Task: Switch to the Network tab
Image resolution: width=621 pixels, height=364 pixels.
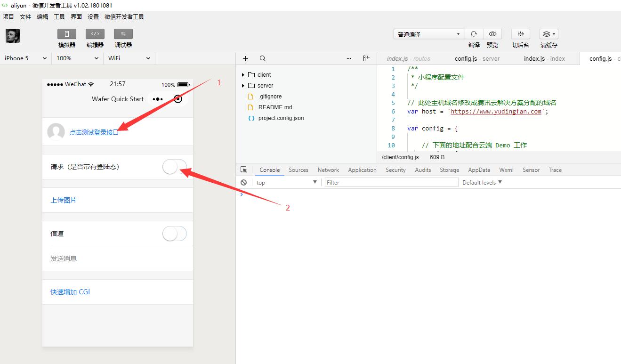Action: (x=328, y=170)
